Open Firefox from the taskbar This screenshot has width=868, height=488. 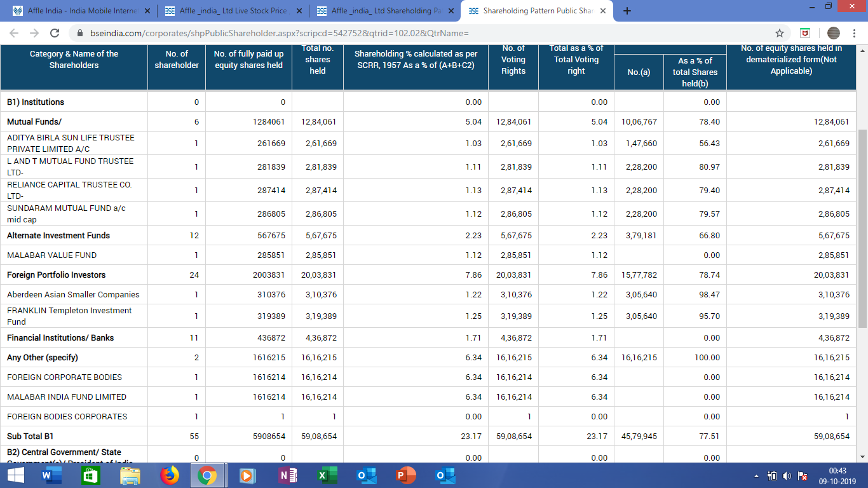pos(169,475)
